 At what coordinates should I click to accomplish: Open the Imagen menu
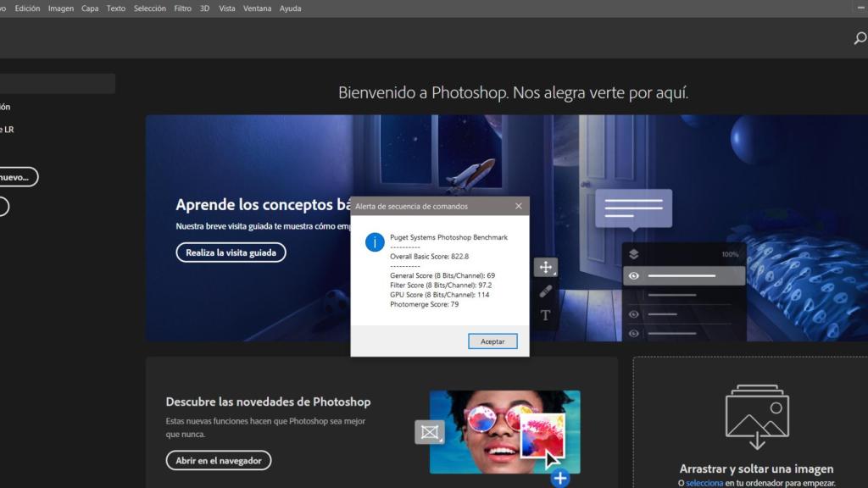[60, 8]
